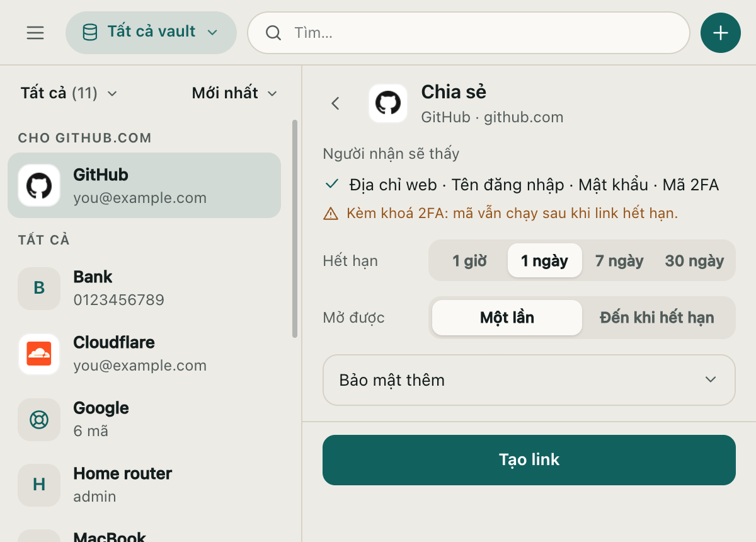Click the GitHub · github.com subtitle
This screenshot has width=756, height=542.
[x=492, y=117]
